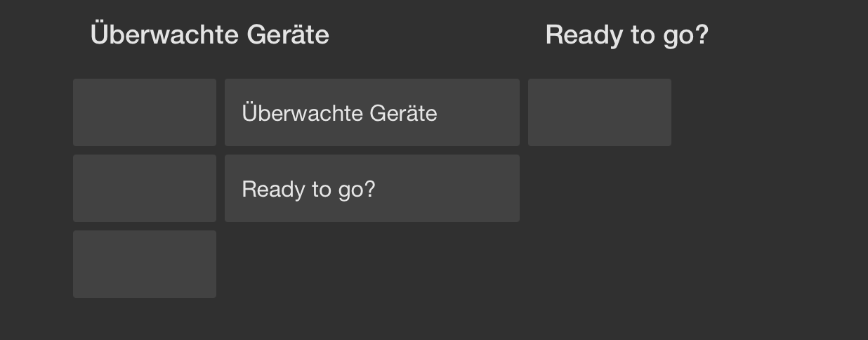Click the blank tile in the third row

pyautogui.click(x=145, y=264)
